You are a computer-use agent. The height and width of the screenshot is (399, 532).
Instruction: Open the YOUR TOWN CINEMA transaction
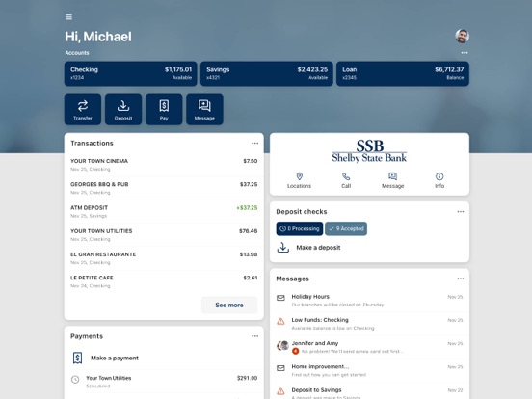click(164, 165)
